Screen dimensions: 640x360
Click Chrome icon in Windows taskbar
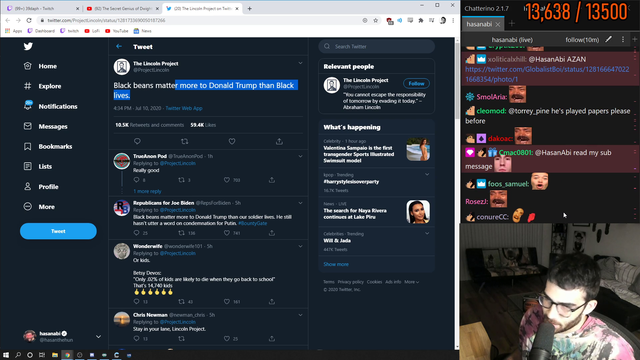coord(67,355)
